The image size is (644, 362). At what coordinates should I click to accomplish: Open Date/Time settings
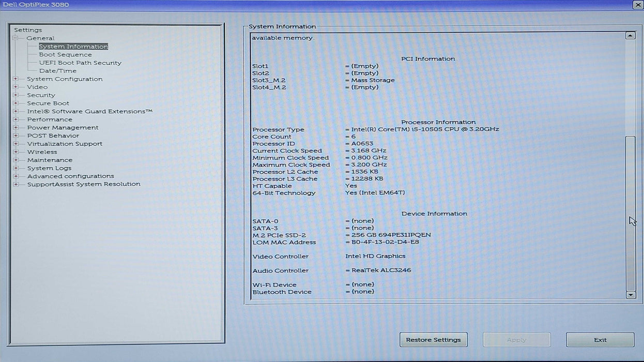click(x=57, y=71)
